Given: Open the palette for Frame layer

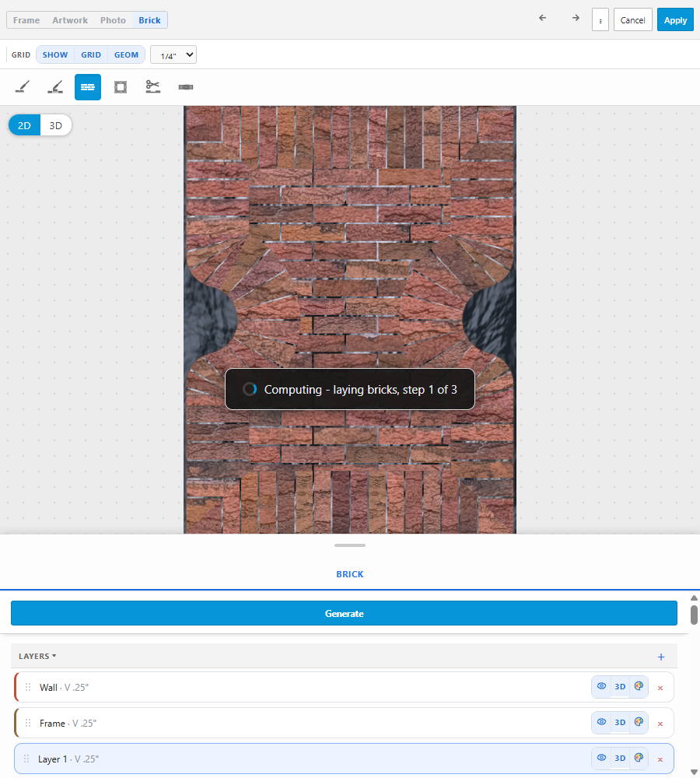Looking at the screenshot, I should [x=639, y=723].
